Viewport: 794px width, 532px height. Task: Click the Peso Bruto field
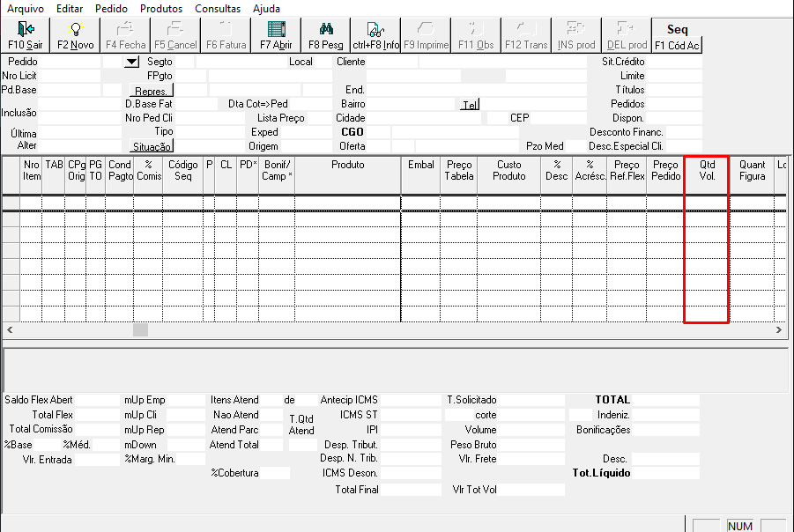click(531, 445)
